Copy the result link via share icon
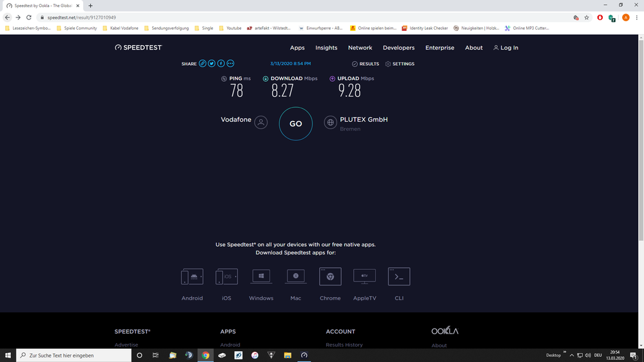Viewport: 644px width, 362px height. point(202,64)
